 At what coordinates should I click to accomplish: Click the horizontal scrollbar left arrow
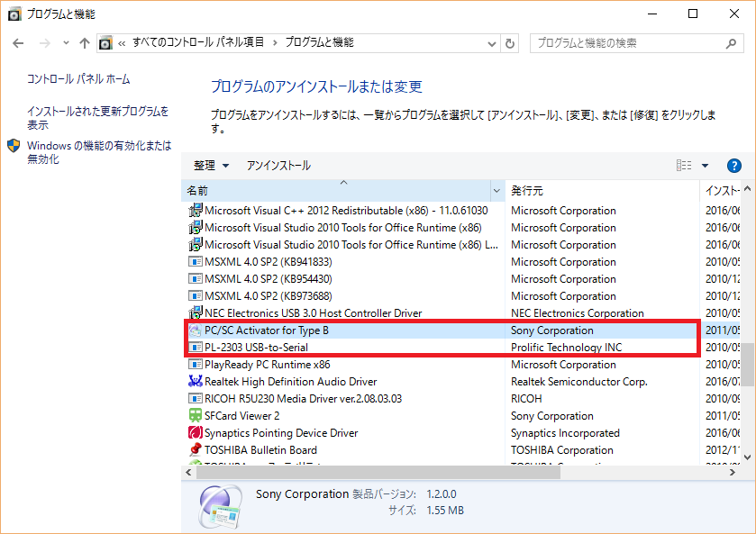tap(188, 472)
